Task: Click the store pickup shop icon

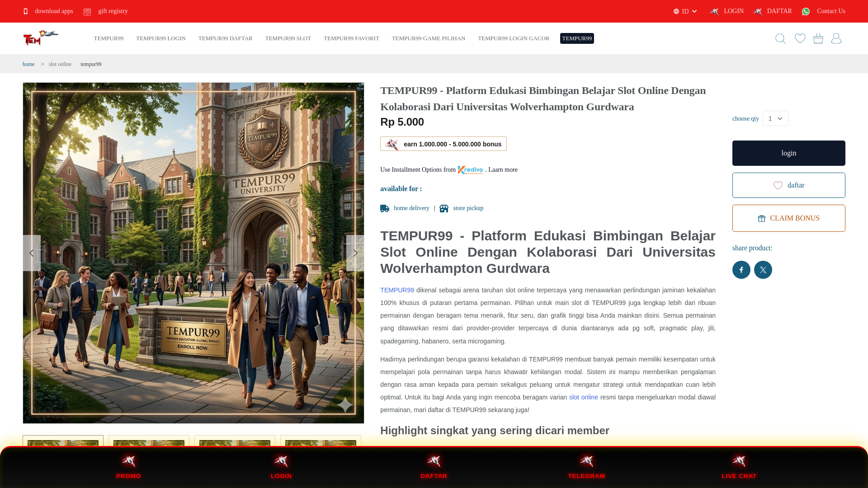Action: (444, 208)
